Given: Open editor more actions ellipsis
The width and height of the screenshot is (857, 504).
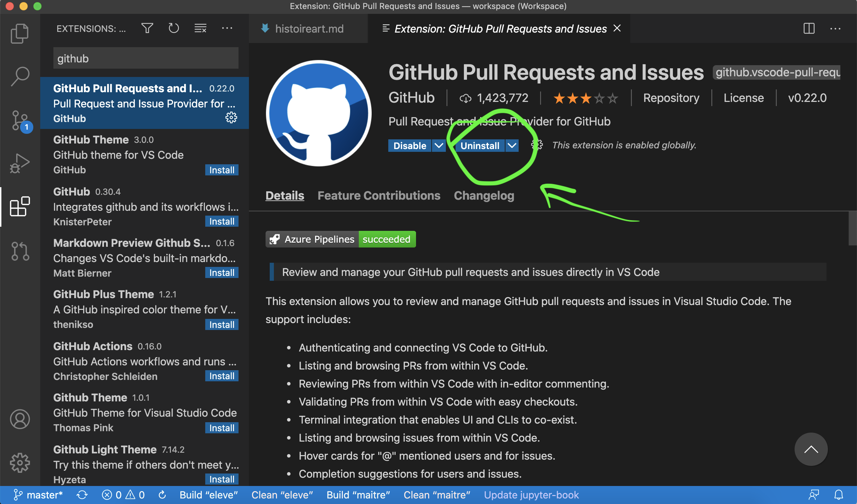Looking at the screenshot, I should point(836,28).
